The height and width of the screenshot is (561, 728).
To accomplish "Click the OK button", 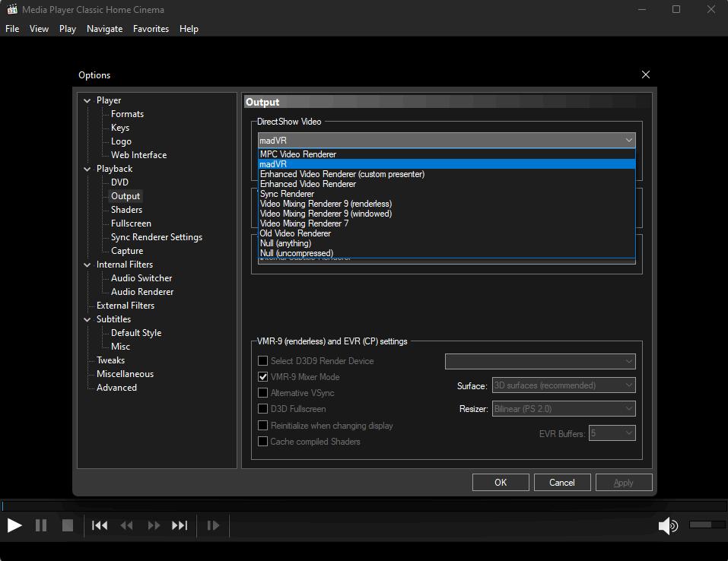I will [500, 483].
